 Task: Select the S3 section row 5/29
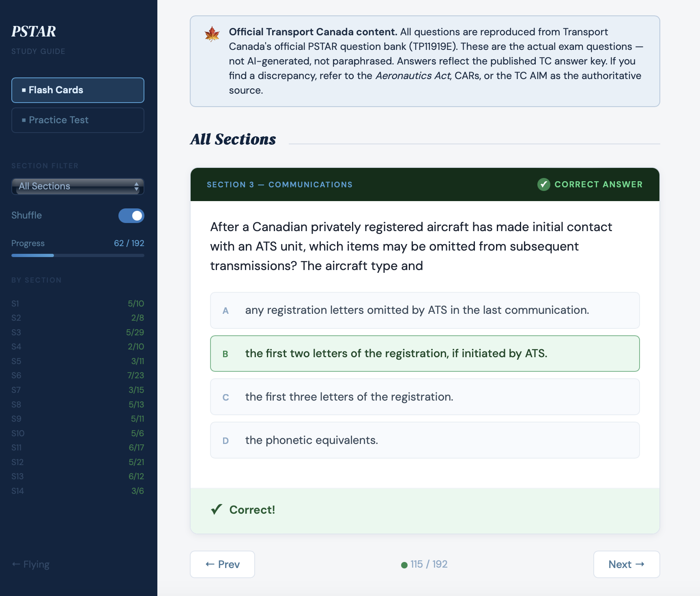78,332
